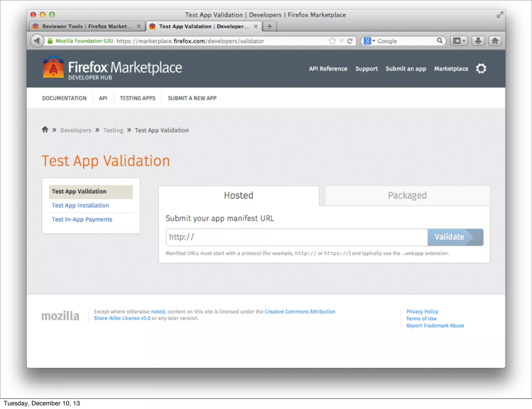Open the settings gear in Marketplace header
This screenshot has height=409, width=532.
(x=481, y=69)
